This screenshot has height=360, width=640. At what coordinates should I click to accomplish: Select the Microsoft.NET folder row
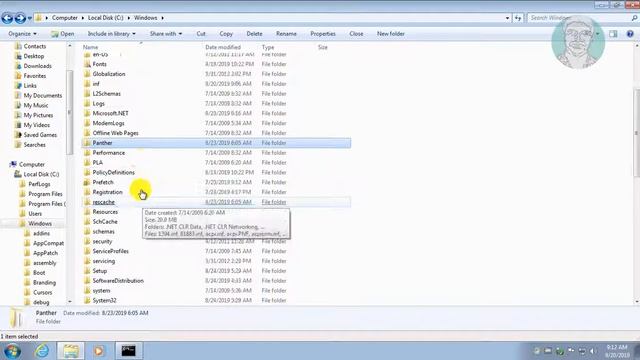click(x=216, y=113)
